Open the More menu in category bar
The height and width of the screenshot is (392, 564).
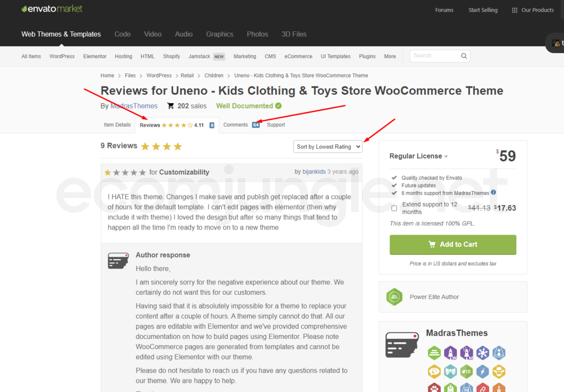[390, 56]
